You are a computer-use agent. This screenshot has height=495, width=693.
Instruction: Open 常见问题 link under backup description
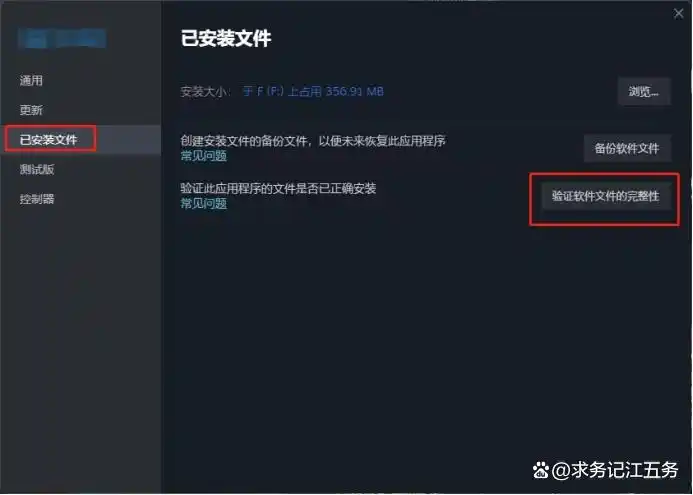tap(204, 156)
